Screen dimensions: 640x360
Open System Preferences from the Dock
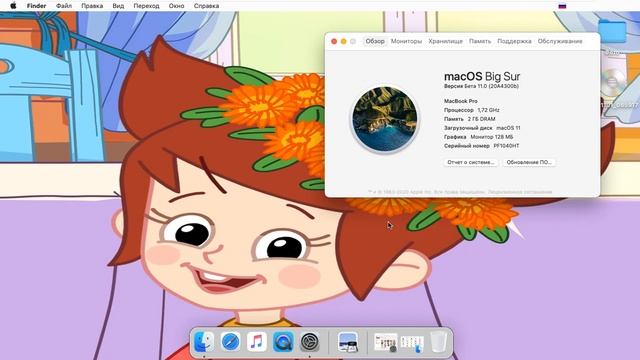pos(310,341)
